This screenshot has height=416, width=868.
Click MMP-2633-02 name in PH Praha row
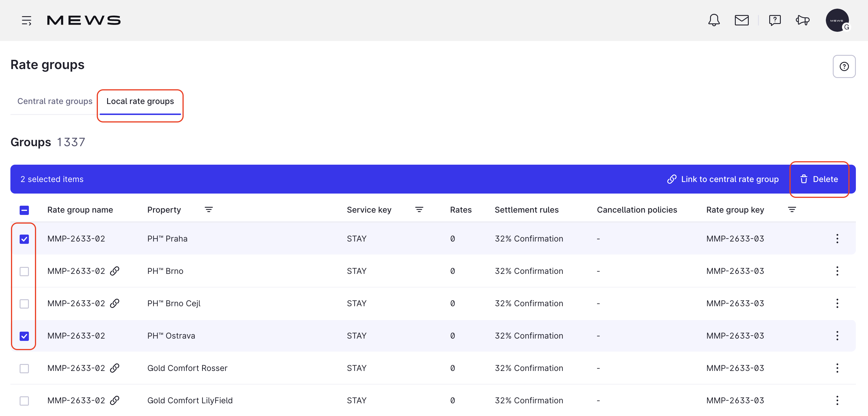coord(76,239)
